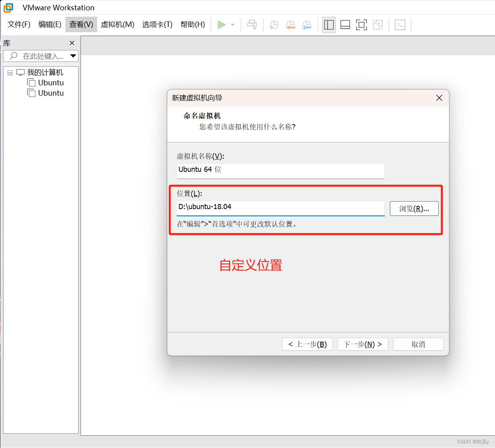Select 我的计算机 in the library tree

point(45,73)
